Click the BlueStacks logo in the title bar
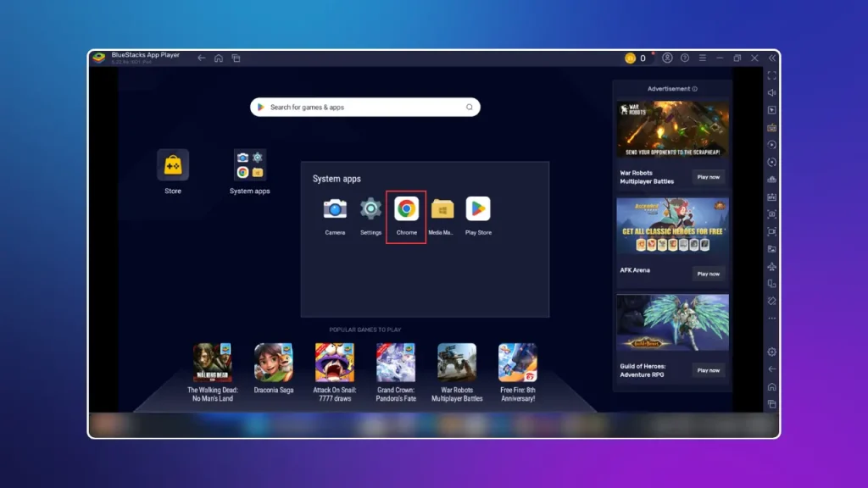 [99, 58]
